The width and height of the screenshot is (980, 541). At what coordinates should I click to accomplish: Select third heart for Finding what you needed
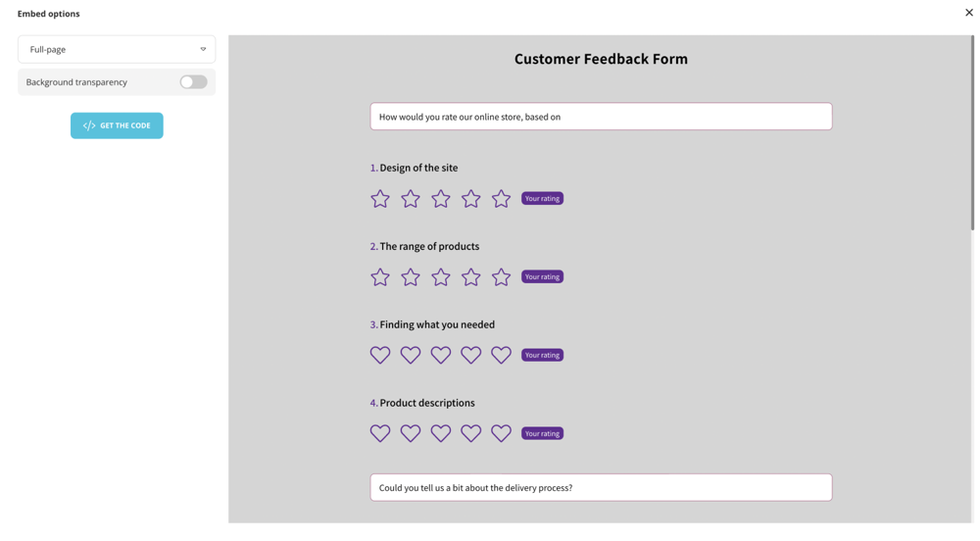pos(441,355)
